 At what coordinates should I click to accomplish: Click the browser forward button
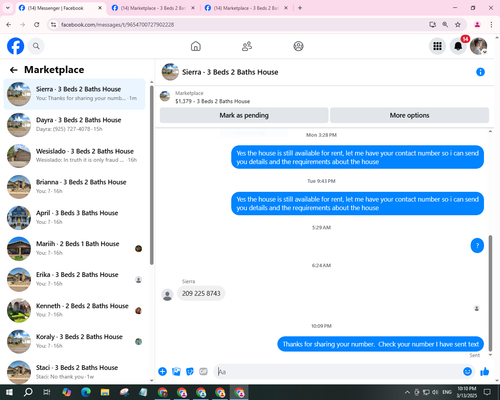23,25
